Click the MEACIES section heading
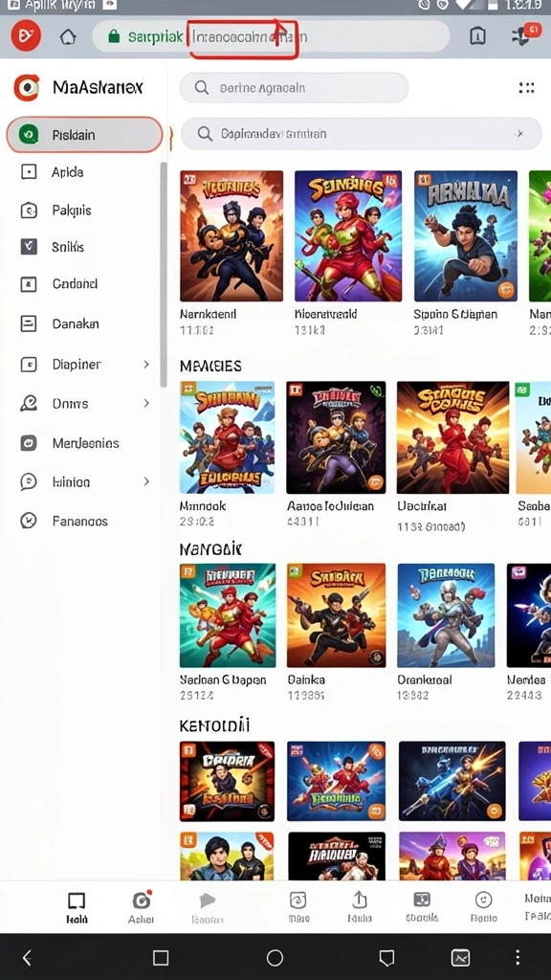Viewport: 551px width, 980px height. [x=210, y=367]
